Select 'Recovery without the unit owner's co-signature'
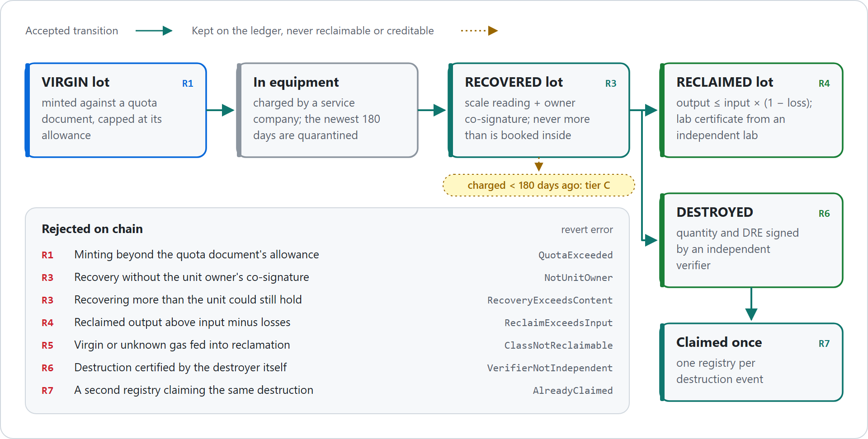Image resolution: width=868 pixels, height=439 pixels. coord(192,277)
